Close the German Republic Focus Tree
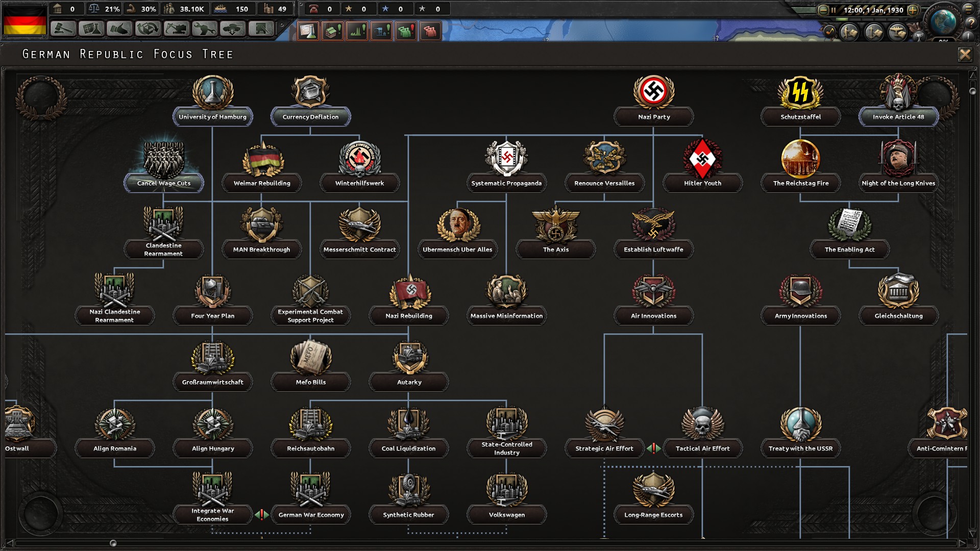This screenshot has height=551, width=980. point(965,55)
